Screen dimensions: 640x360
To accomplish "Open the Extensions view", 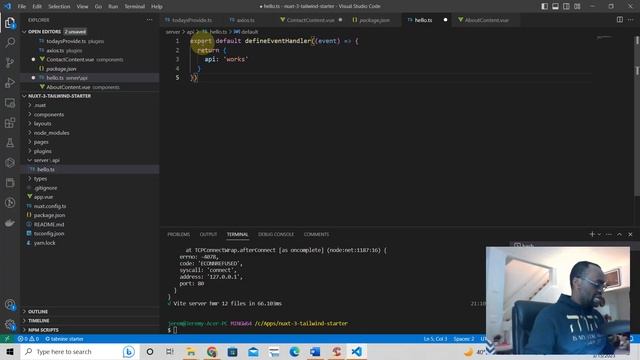I will [10, 123].
